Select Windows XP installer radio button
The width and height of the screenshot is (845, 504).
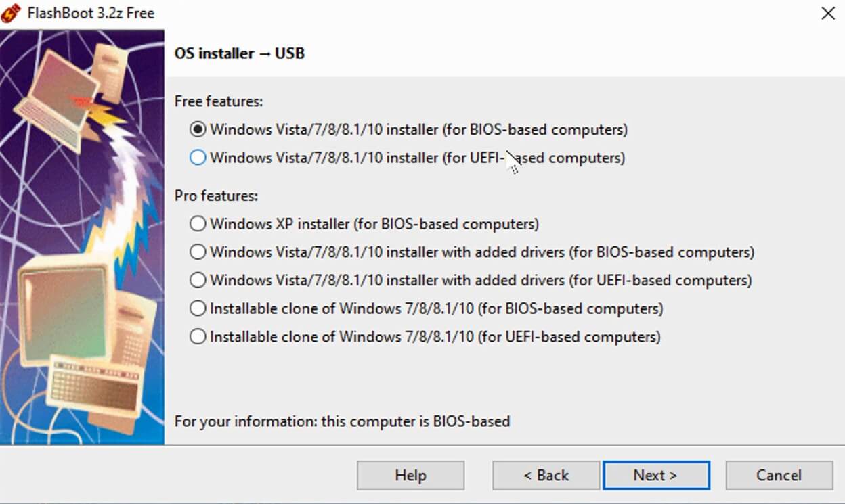point(198,223)
